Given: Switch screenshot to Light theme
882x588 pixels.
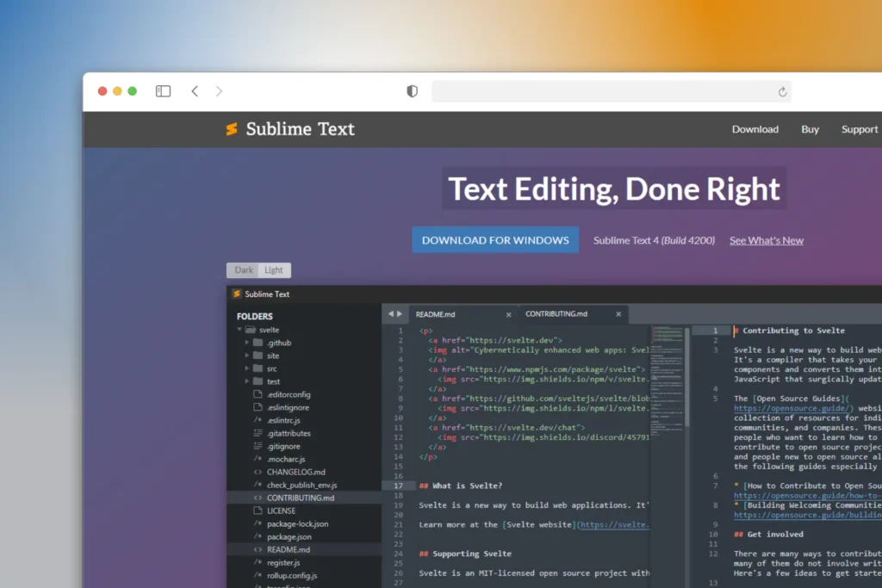Looking at the screenshot, I should point(274,270).
